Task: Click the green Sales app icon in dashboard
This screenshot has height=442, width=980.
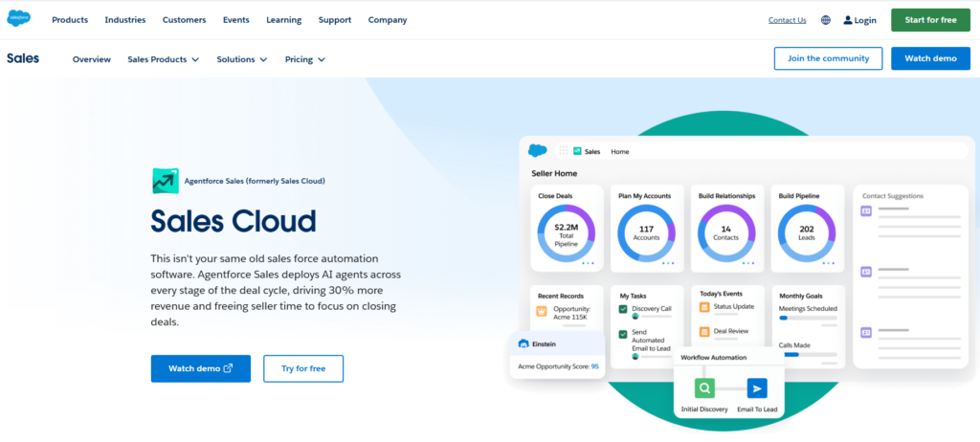Action: tap(577, 151)
